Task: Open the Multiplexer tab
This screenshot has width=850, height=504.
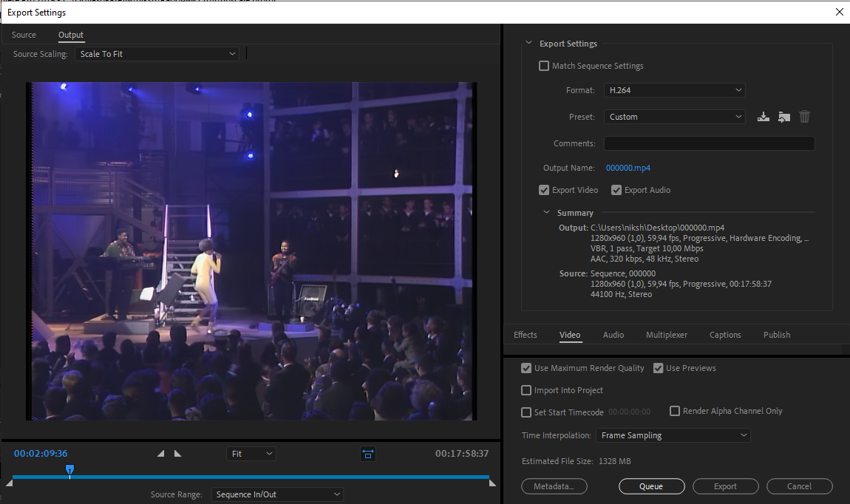Action: [666, 335]
